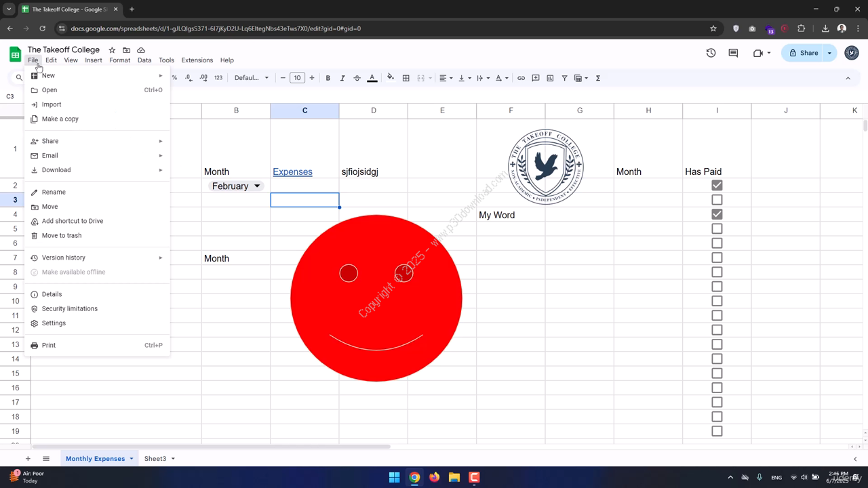Check Has Paid checkbox in row 5

tap(717, 229)
